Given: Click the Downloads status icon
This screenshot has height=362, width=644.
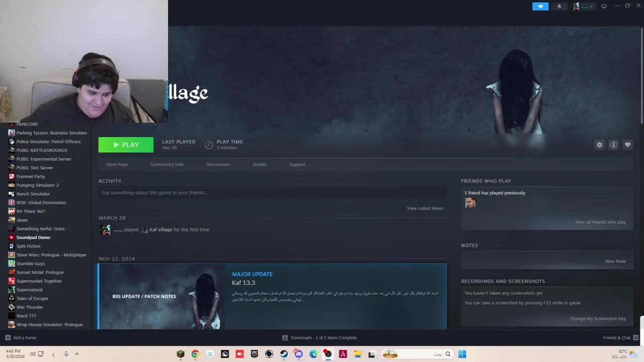Looking at the screenshot, I should [285, 338].
